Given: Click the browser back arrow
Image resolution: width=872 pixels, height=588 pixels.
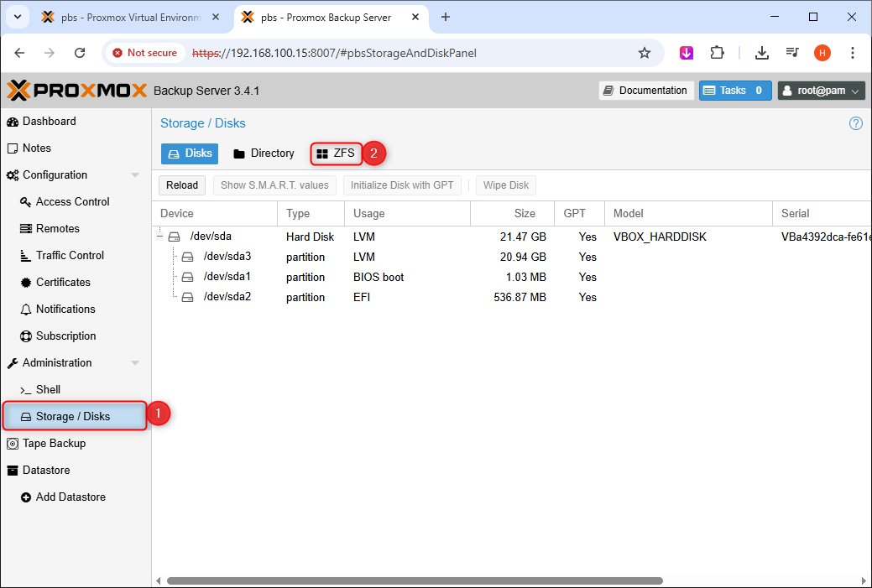Looking at the screenshot, I should coord(19,53).
